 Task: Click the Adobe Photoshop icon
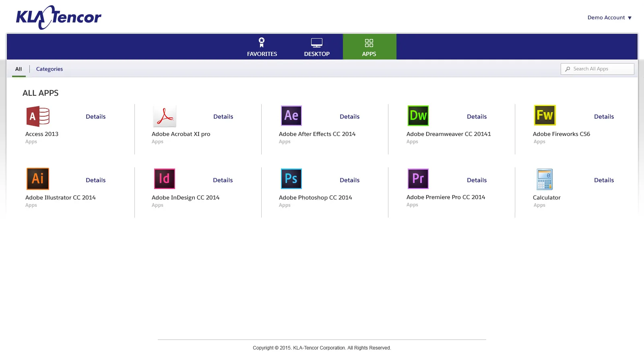(291, 179)
